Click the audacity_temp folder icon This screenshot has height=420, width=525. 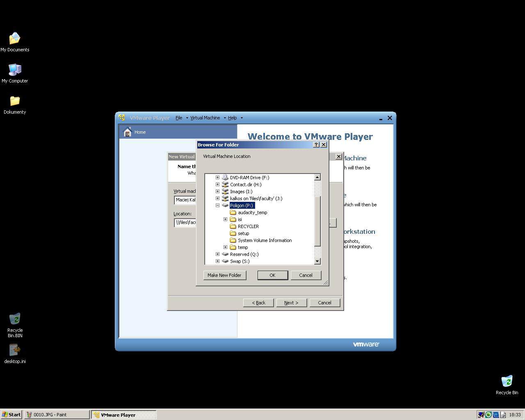click(233, 212)
